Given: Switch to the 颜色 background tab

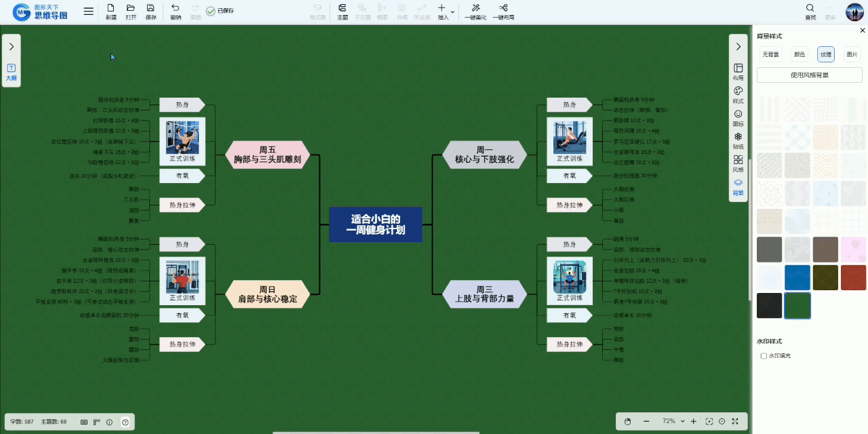Looking at the screenshot, I should (800, 54).
